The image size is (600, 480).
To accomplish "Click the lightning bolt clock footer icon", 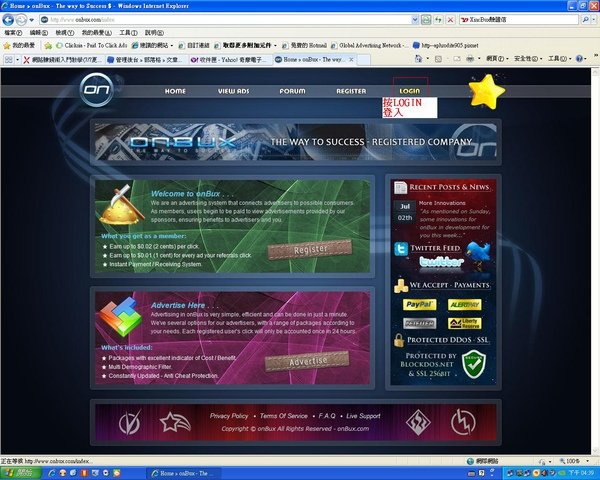I will (463, 422).
